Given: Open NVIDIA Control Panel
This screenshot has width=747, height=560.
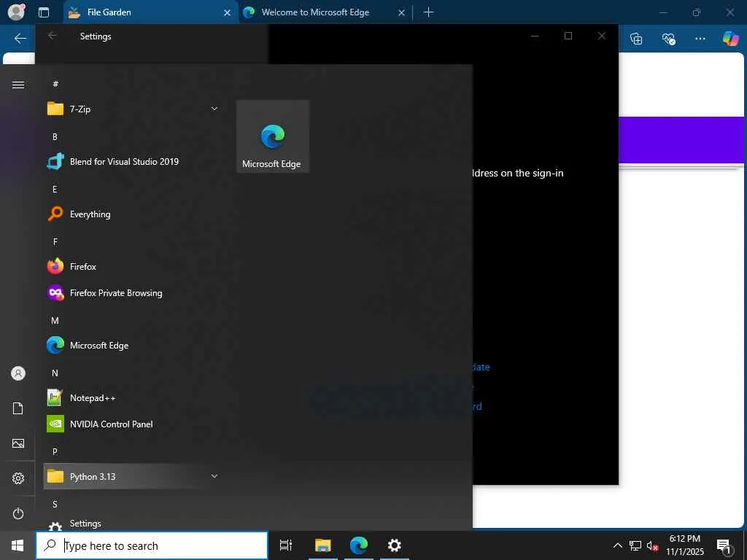Looking at the screenshot, I should point(133,424).
